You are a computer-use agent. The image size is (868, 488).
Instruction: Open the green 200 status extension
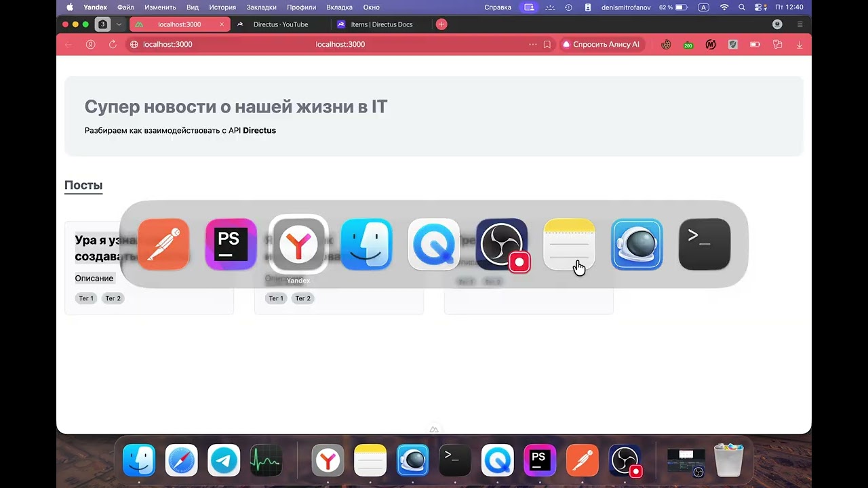coord(688,45)
